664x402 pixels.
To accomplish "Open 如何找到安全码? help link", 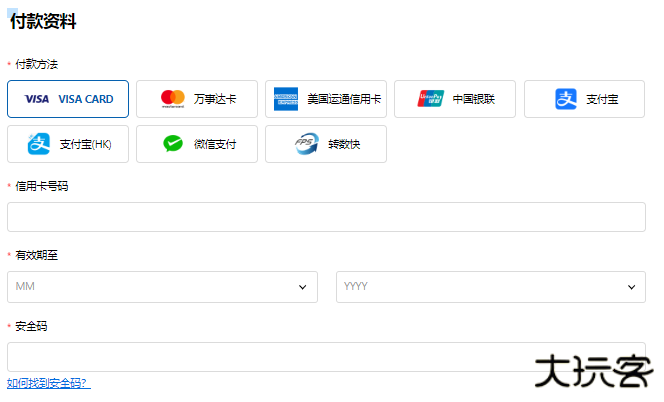I will [48, 383].
